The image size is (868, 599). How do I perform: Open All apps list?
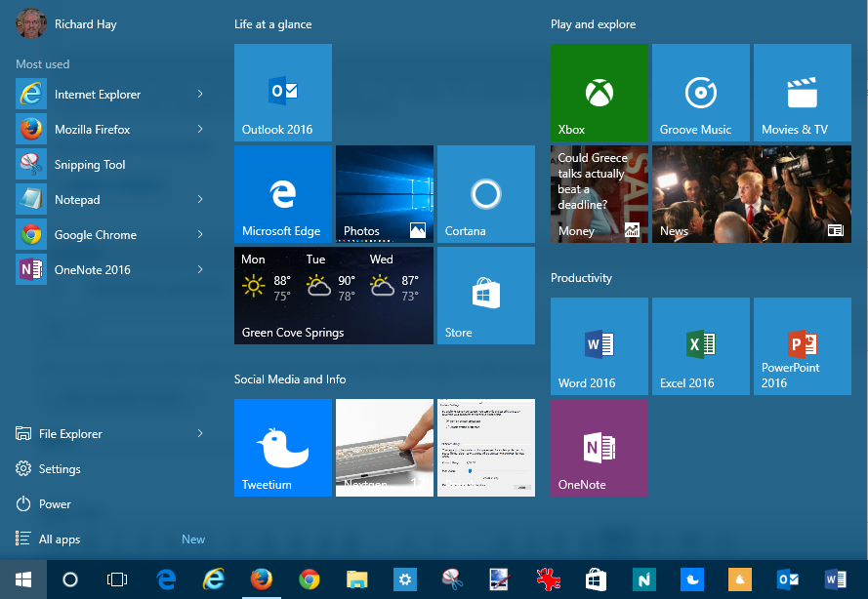(59, 539)
